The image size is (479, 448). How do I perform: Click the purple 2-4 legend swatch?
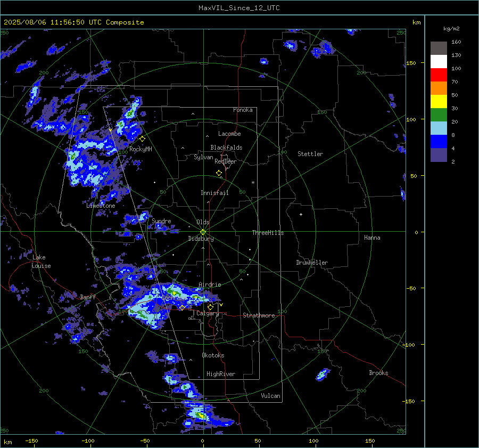coord(439,154)
